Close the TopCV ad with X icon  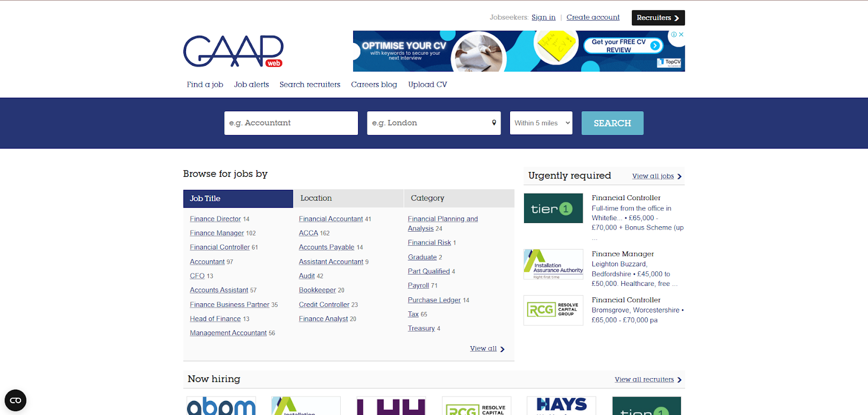[x=681, y=34]
